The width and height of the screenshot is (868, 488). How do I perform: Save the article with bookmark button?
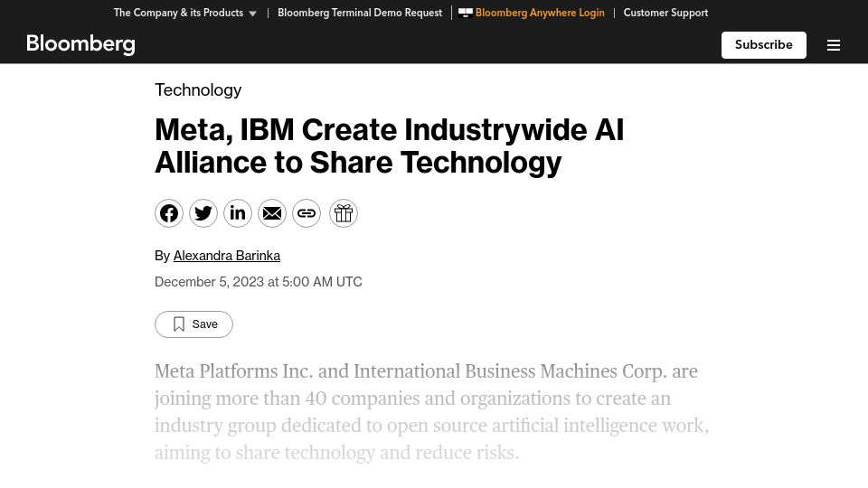[193, 324]
